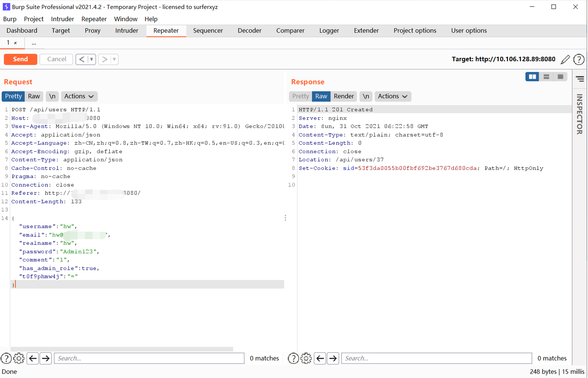Go to previous Request search match

coord(33,358)
